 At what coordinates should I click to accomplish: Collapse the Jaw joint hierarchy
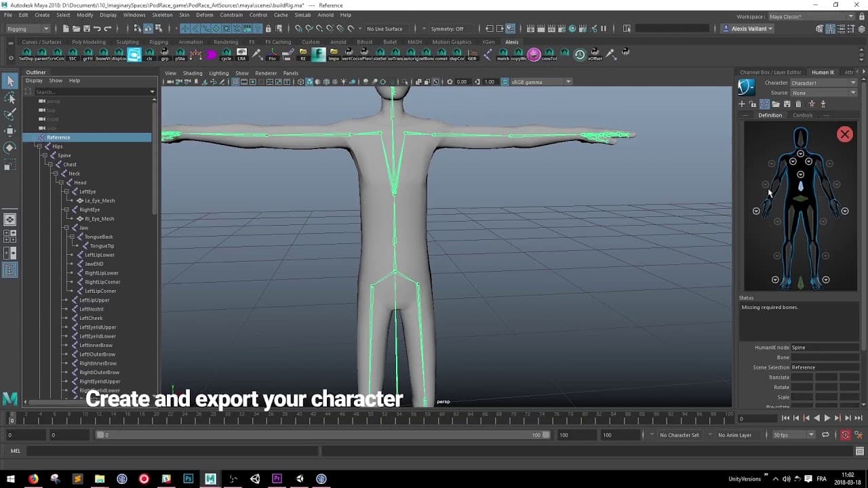tap(66, 228)
